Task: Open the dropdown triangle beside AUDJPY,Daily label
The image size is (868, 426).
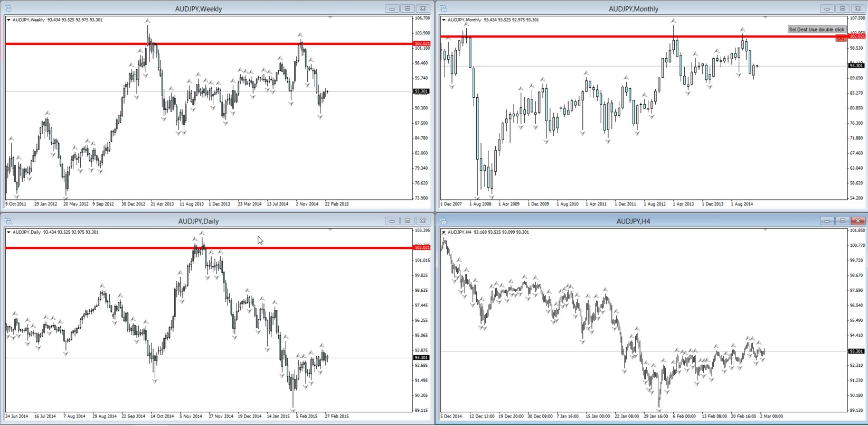Action: tap(8, 232)
